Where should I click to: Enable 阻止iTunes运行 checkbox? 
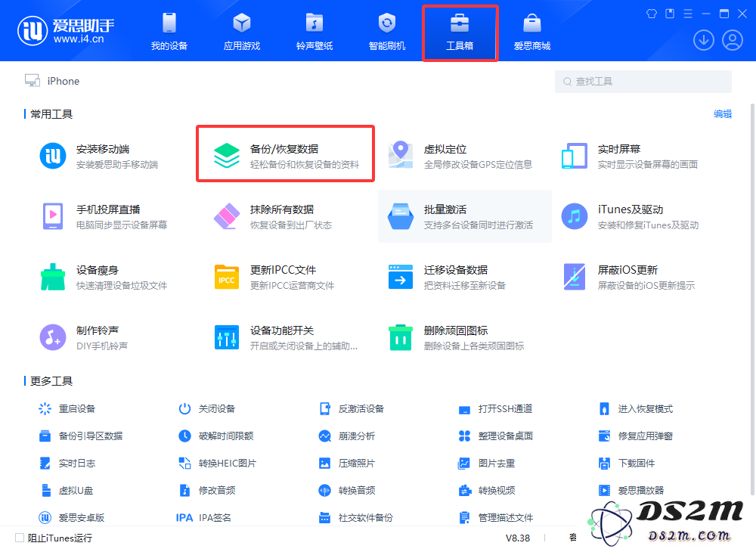[20, 538]
